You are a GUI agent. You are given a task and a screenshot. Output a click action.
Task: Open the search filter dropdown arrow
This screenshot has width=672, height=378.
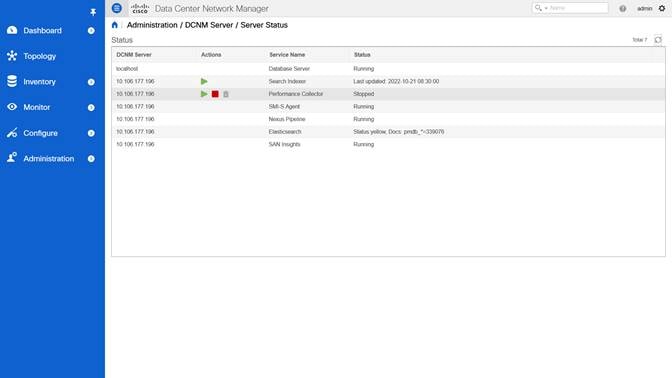tap(546, 8)
